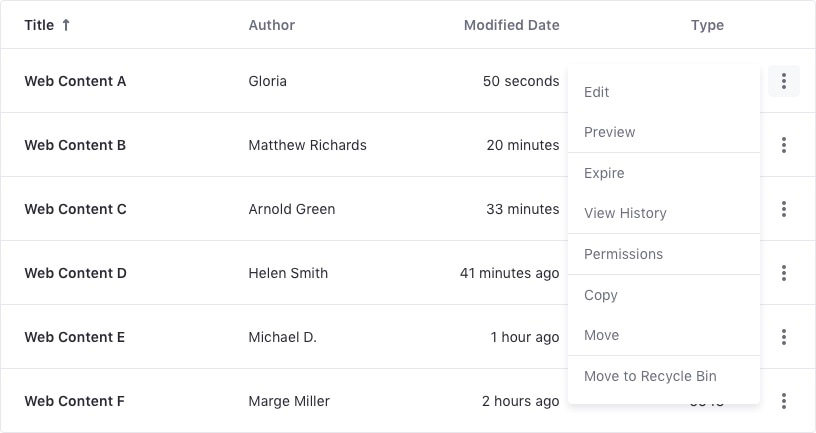
Task: Select Expire menu option
Action: coord(604,173)
